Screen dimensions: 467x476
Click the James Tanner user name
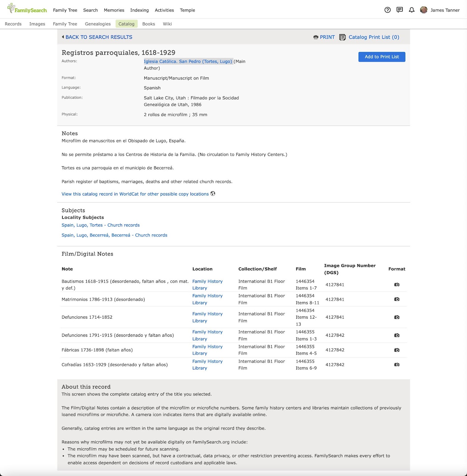445,10
